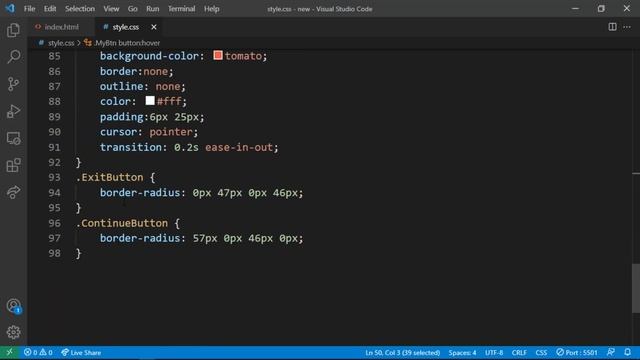The height and width of the screenshot is (360, 640).
Task: Click the tomato color swatch
Action: [x=218, y=55]
